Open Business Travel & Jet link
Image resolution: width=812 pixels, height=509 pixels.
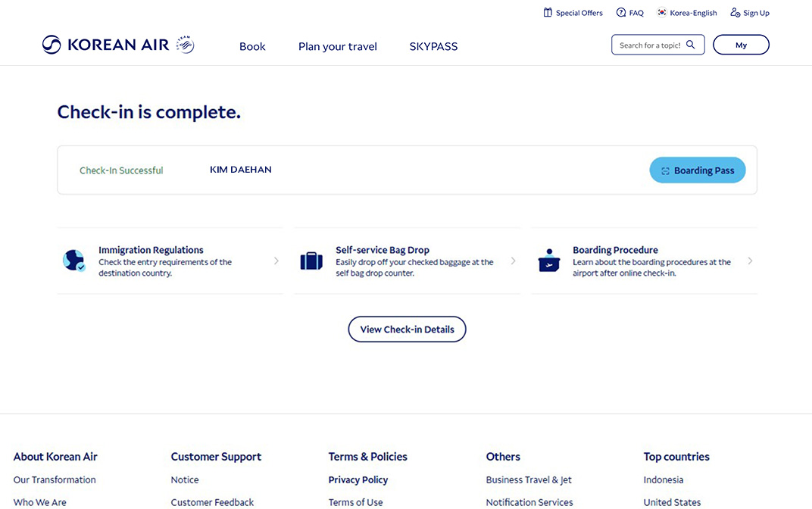tap(529, 480)
